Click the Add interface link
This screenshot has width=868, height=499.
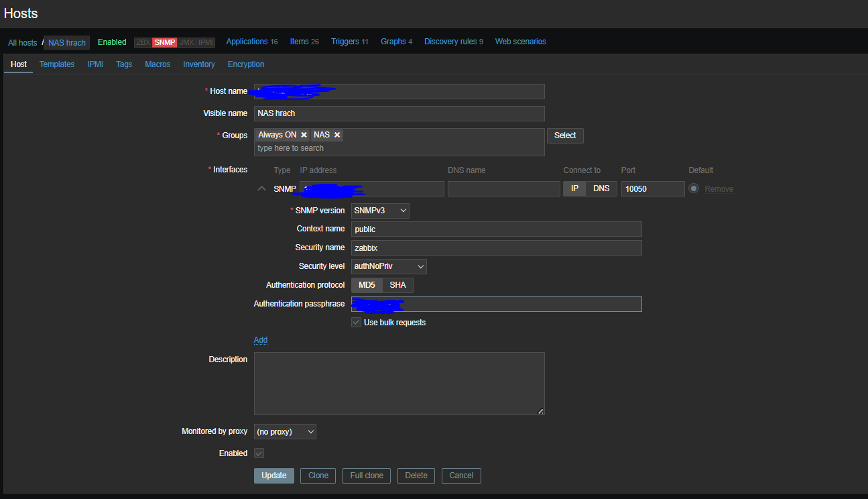tap(261, 340)
